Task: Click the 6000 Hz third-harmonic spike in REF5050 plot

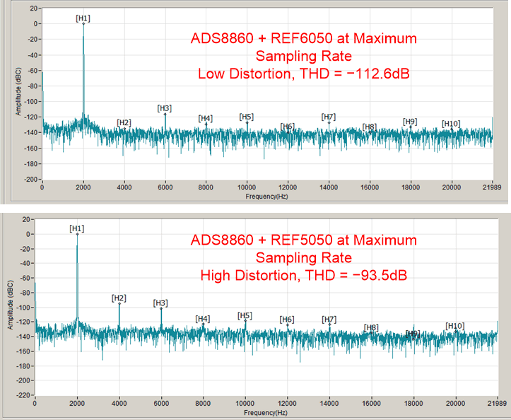Action: click(161, 319)
